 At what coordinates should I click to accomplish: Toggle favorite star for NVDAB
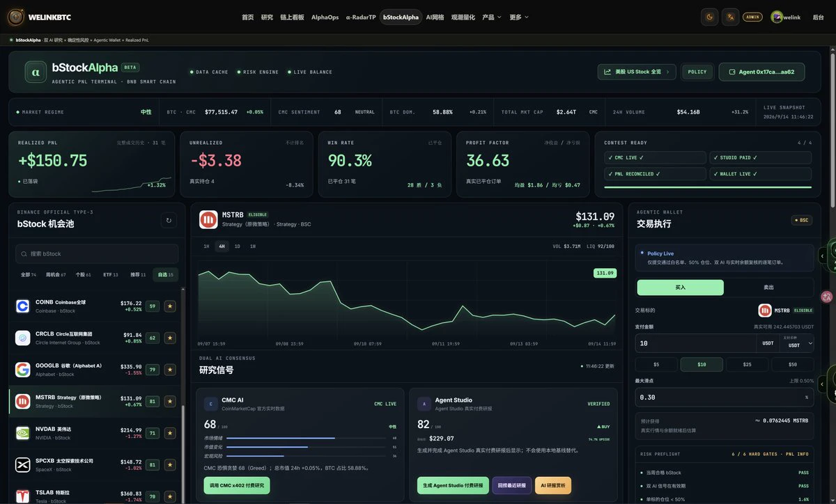[170, 433]
